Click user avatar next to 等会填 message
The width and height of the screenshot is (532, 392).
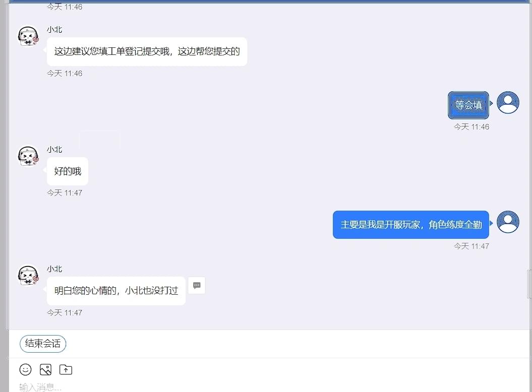click(508, 102)
